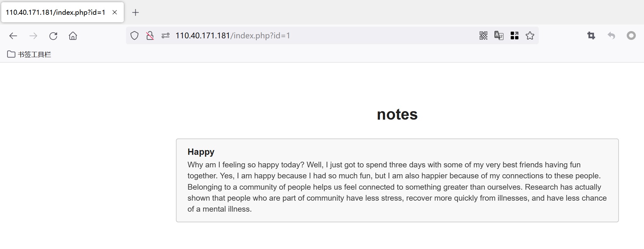Click the Happy note title
The height and width of the screenshot is (249, 644).
point(201,152)
